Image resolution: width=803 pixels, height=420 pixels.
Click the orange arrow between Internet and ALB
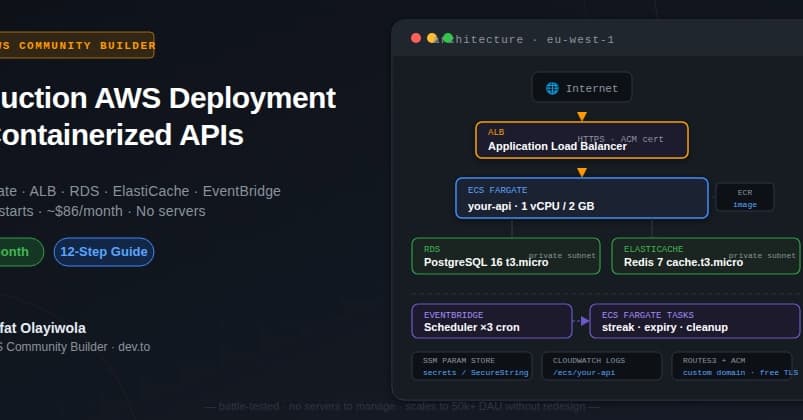(x=582, y=116)
